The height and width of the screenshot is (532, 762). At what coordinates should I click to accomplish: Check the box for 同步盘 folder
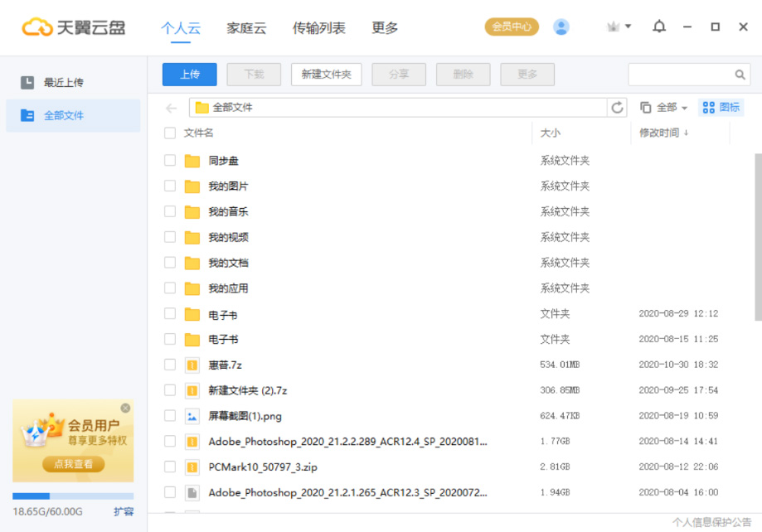170,161
